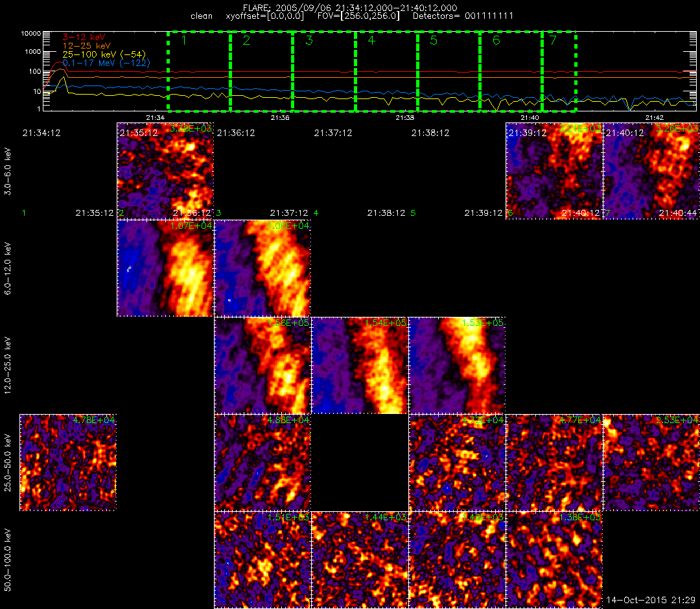Image resolution: width=700 pixels, height=609 pixels.
Task: Click the '6.0-12.0 keV' row label
Action: 8,269
